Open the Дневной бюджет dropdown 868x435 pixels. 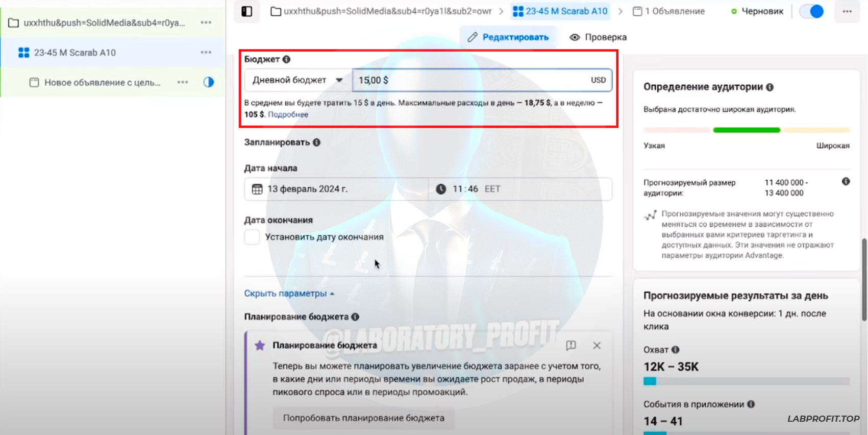pyautogui.click(x=298, y=80)
